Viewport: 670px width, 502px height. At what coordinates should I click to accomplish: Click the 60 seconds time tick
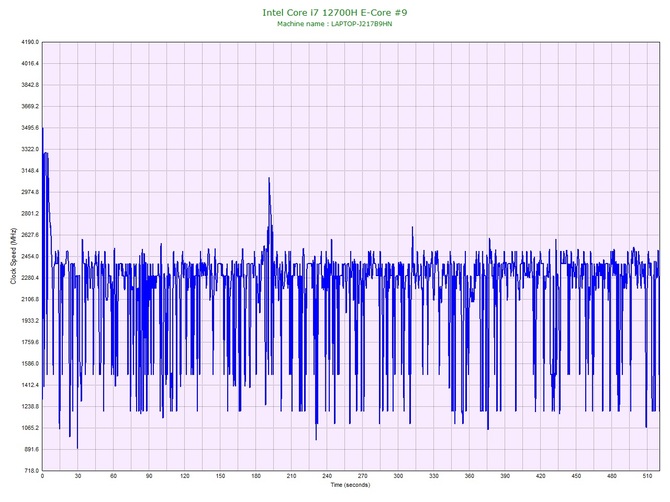click(x=113, y=476)
